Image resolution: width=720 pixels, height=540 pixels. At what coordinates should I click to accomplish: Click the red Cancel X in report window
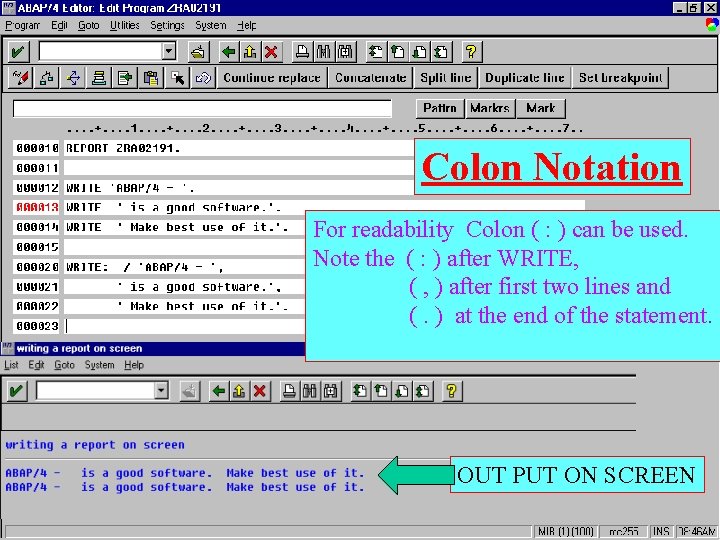click(x=260, y=391)
